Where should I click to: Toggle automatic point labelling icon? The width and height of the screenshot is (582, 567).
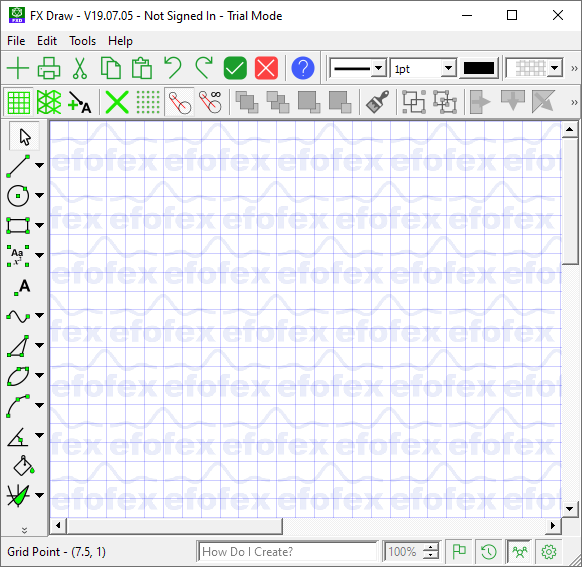click(x=80, y=102)
